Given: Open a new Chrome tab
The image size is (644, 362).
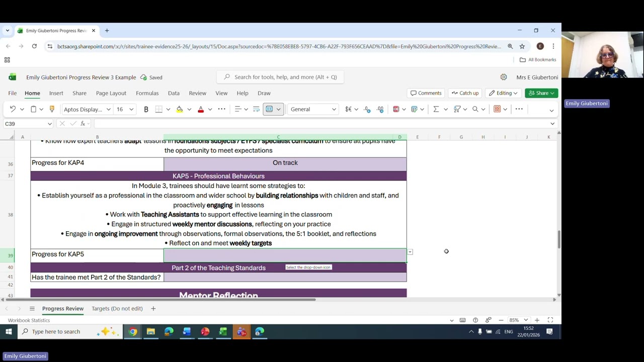Looking at the screenshot, I should tap(107, 31).
